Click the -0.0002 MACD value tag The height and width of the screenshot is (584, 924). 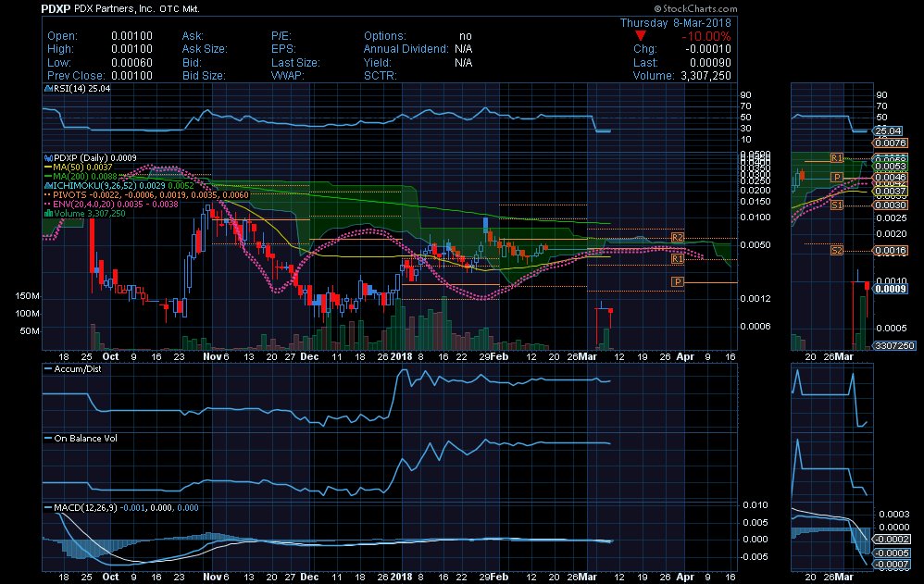[x=892, y=540]
